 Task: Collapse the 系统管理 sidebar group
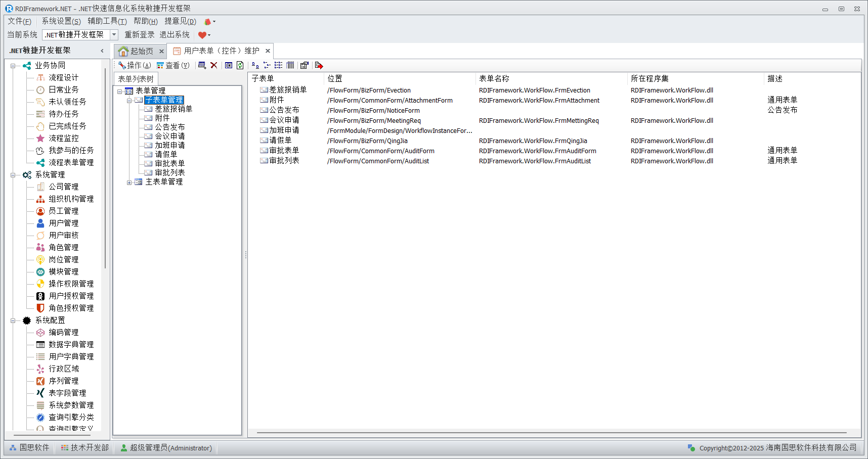coord(13,175)
